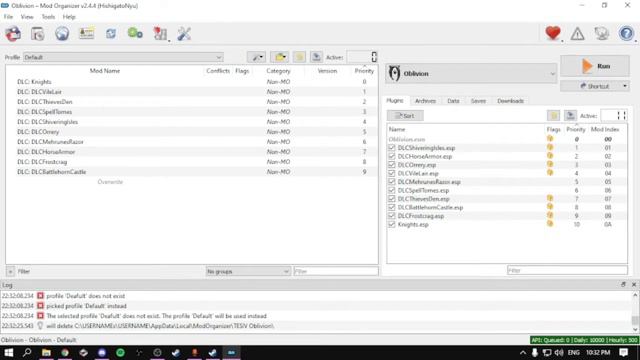Open the Shortcut dropdown arrow
Image resolution: width=640 pixels, height=360 pixels.
pyautogui.click(x=624, y=86)
